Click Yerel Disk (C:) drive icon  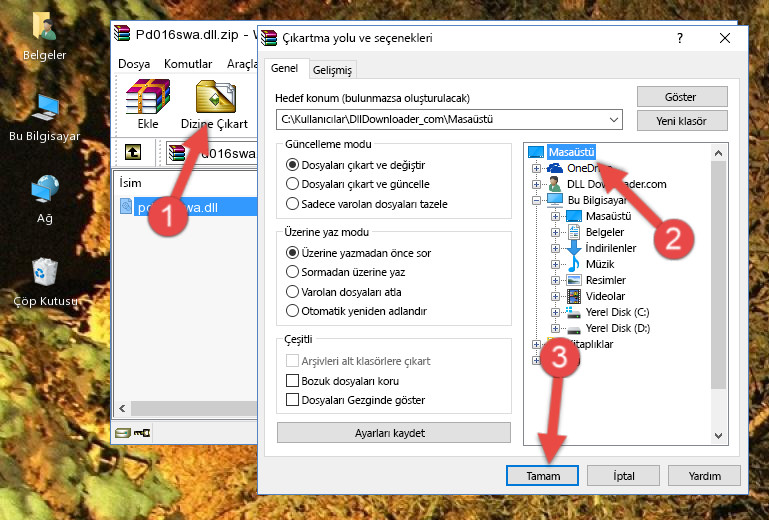[573, 312]
